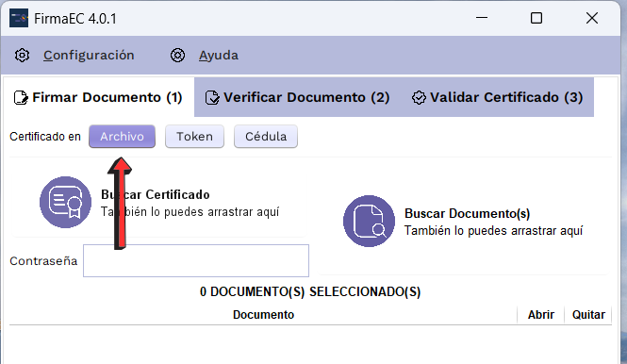Select Cédula certificate source

click(266, 137)
